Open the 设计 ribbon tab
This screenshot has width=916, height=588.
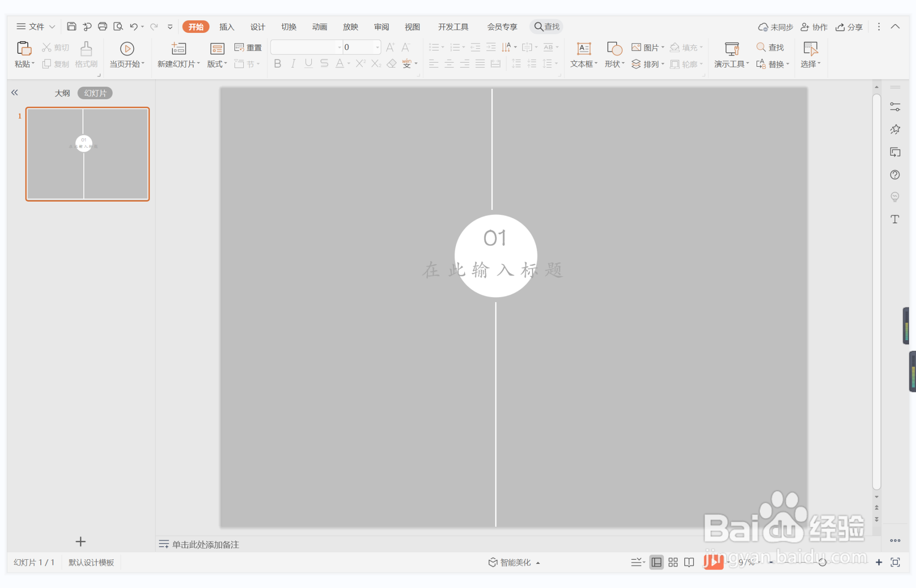coord(258,27)
